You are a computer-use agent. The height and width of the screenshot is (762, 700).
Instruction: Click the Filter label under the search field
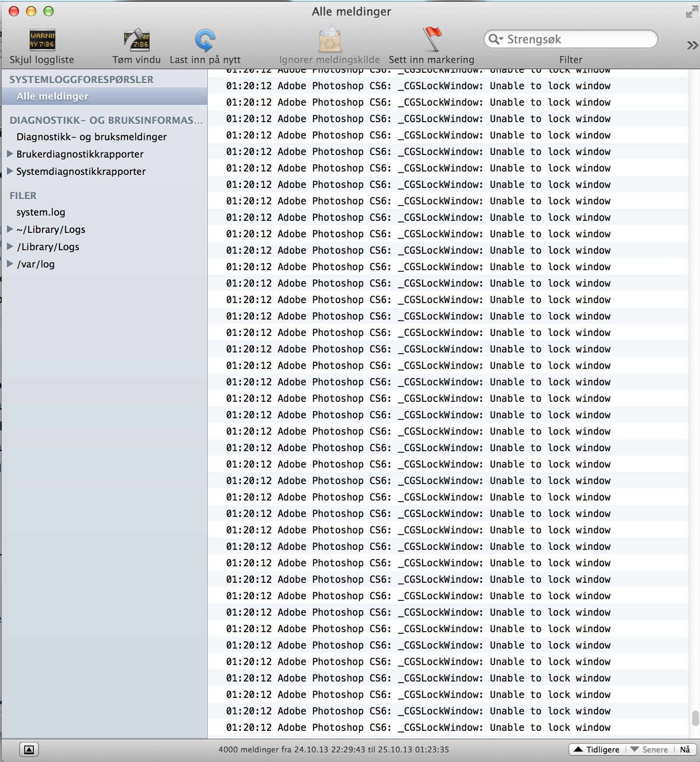coord(570,60)
